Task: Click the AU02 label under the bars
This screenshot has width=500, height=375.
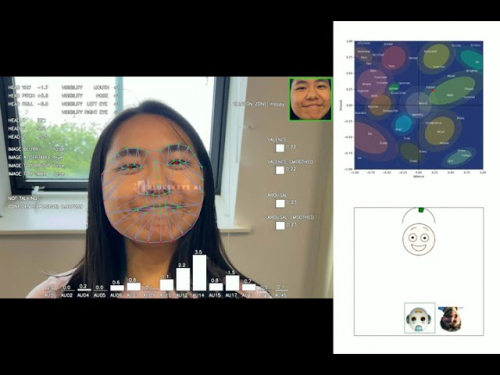Action: tap(67, 295)
